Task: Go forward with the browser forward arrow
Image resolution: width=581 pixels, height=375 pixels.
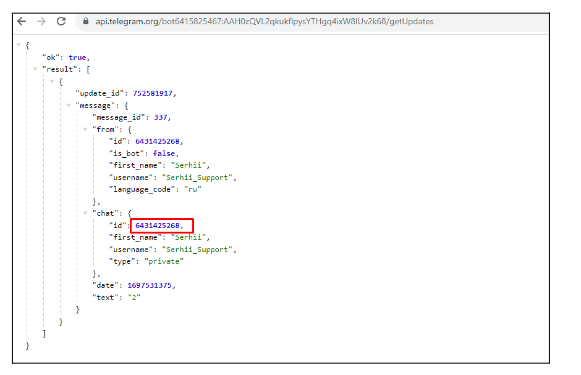Action: (x=42, y=21)
